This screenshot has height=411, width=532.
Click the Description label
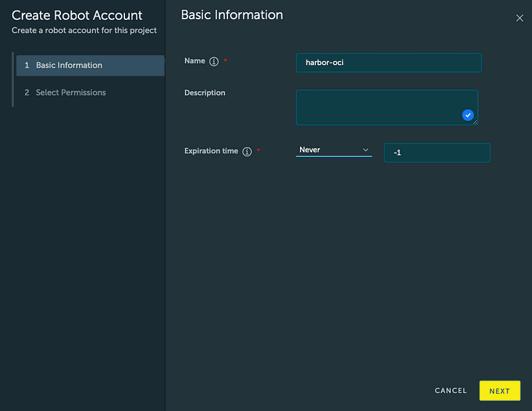pos(205,92)
